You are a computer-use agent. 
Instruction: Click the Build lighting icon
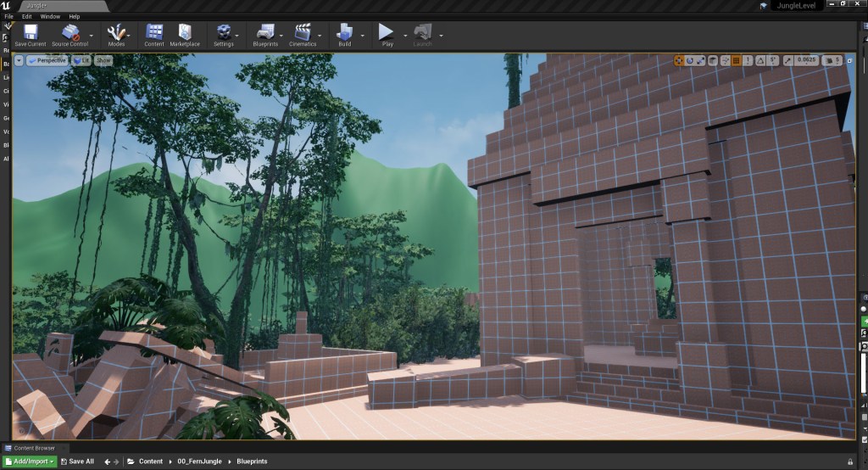tap(344, 34)
